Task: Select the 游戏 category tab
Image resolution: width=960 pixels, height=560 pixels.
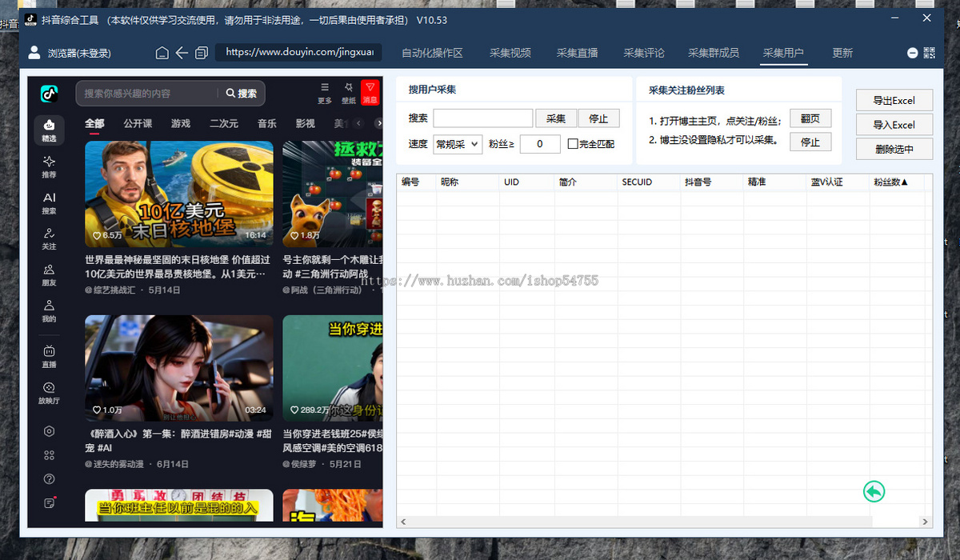Action: pyautogui.click(x=181, y=123)
